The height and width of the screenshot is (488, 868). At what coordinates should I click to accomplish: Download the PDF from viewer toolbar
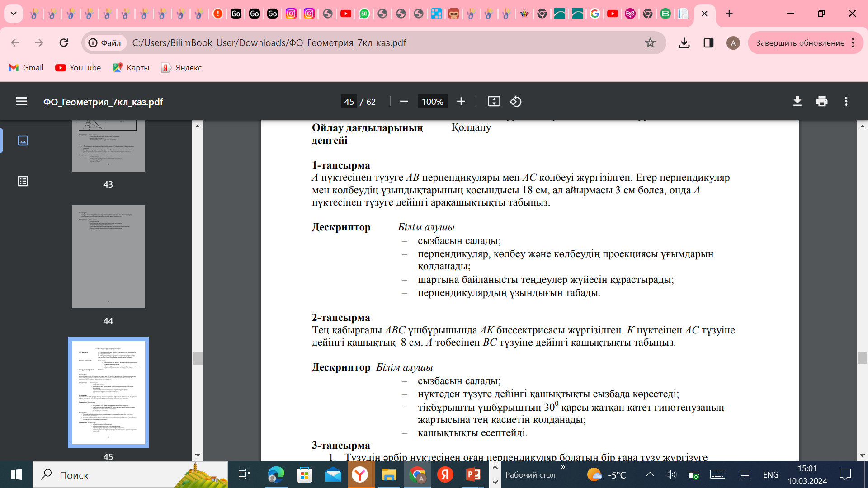[x=797, y=102]
